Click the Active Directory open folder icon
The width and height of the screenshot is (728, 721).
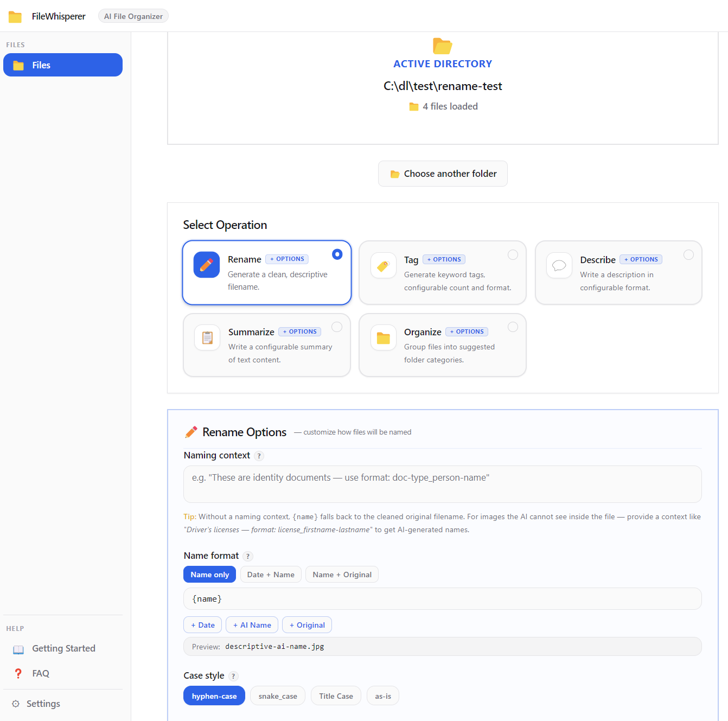(443, 46)
